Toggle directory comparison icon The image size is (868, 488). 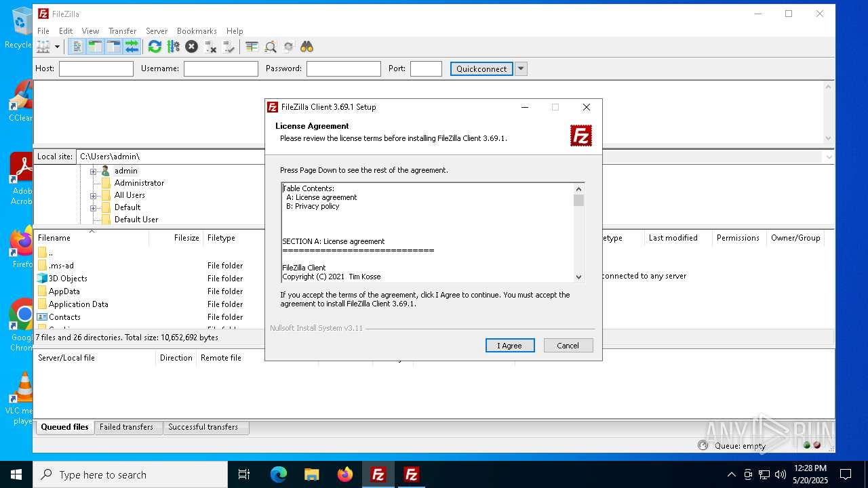[271, 47]
